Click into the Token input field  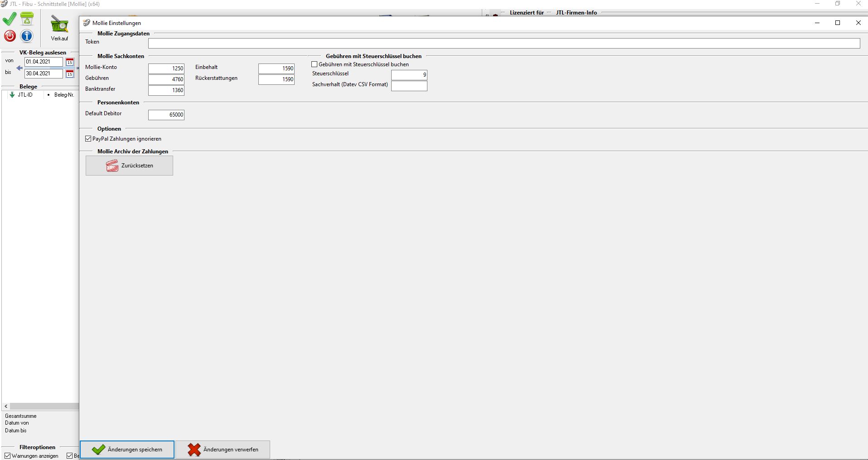504,43
